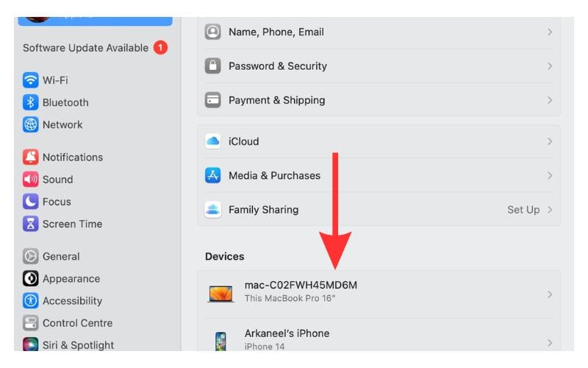Expand the Name, Phone, Email chevron
The width and height of the screenshot is (588, 368).
[550, 32]
